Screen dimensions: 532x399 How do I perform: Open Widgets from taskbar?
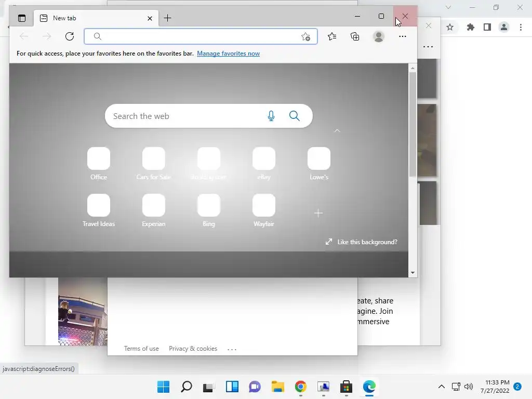(x=232, y=387)
